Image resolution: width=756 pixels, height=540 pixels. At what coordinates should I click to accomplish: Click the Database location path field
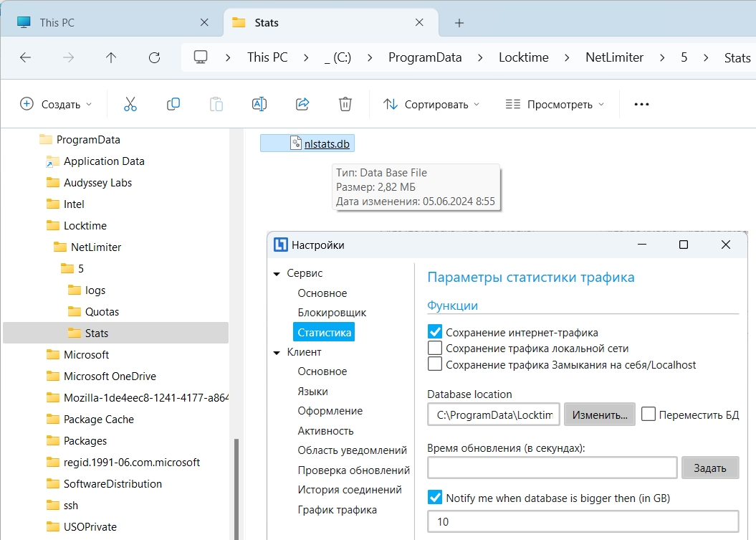pyautogui.click(x=494, y=415)
